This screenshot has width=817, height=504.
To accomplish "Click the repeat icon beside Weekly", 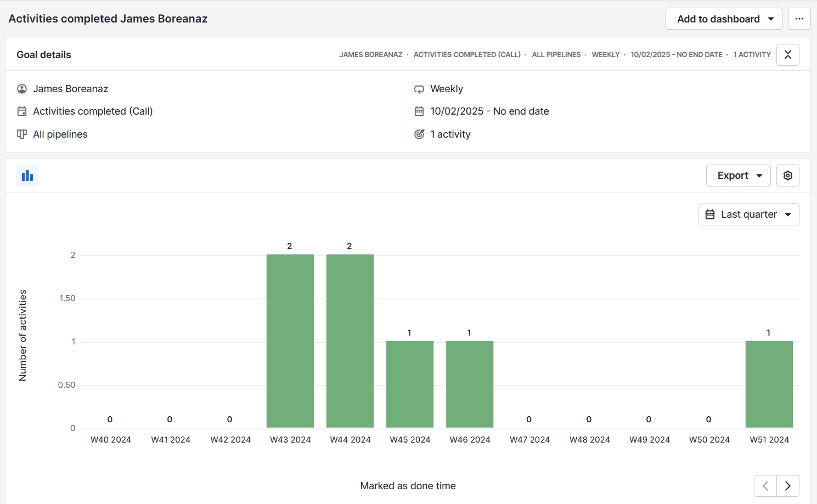I will (419, 88).
